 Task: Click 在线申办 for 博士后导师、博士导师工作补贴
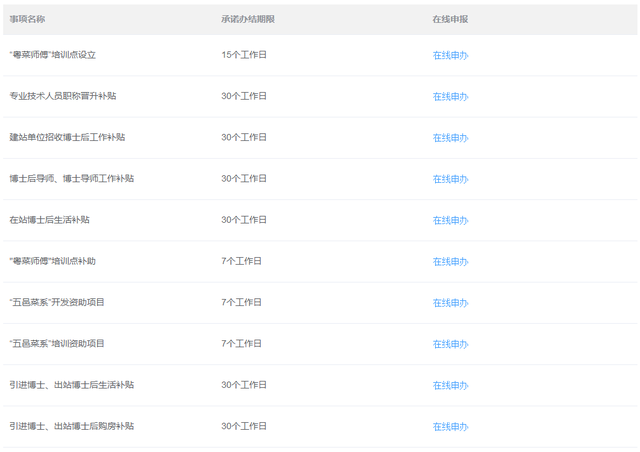[x=450, y=179]
